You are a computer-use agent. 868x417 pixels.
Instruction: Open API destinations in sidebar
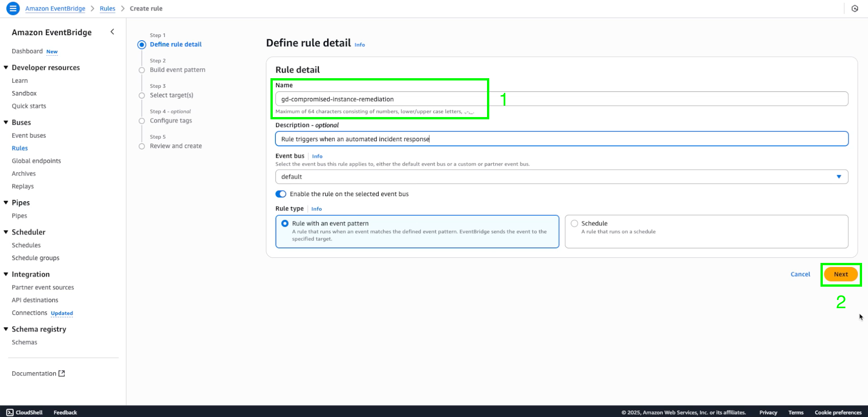click(35, 300)
